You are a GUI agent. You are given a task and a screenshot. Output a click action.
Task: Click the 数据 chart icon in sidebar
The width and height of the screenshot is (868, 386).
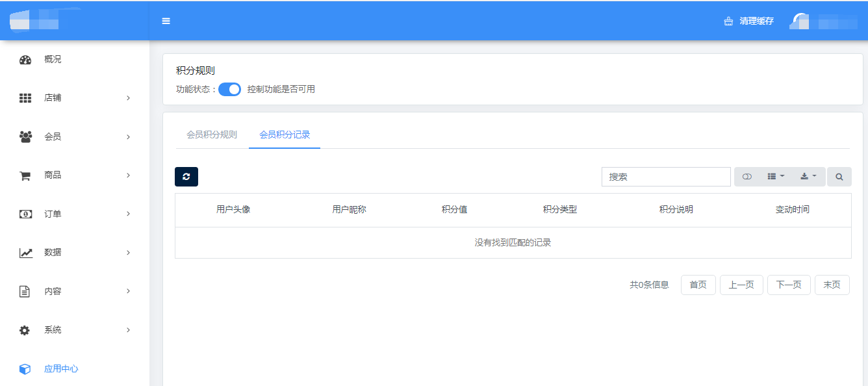(25, 253)
